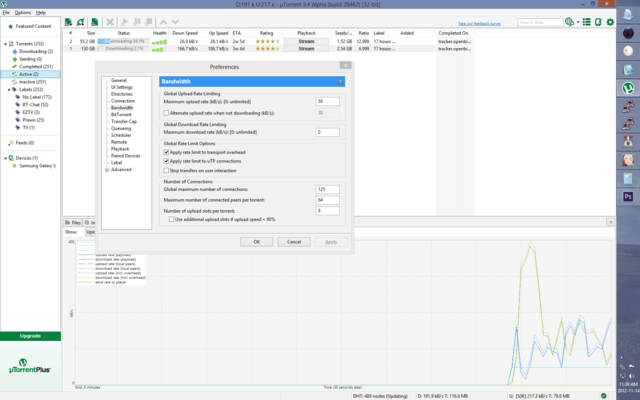
Task: Start torrent with the play icon
Action: click(124, 22)
